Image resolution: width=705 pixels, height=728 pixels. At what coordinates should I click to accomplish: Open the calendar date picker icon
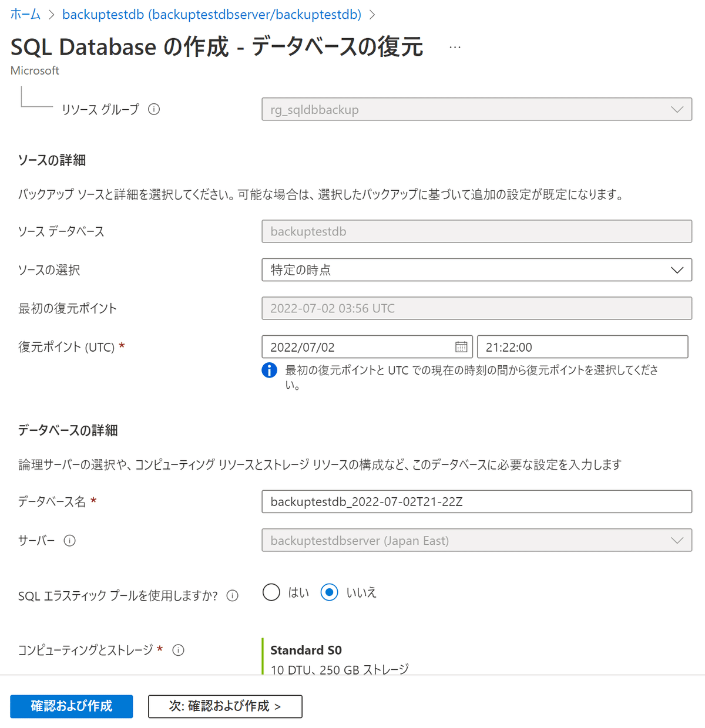click(461, 347)
